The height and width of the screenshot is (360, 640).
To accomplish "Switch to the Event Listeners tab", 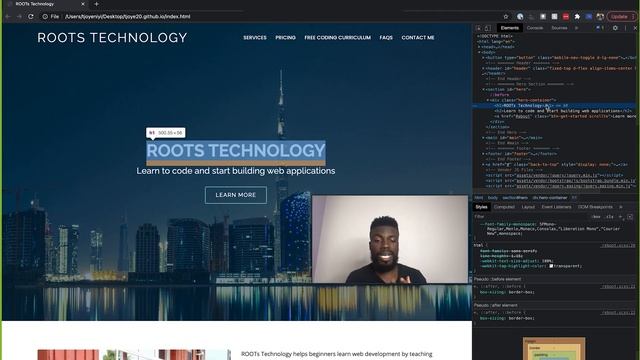I will click(x=556, y=207).
